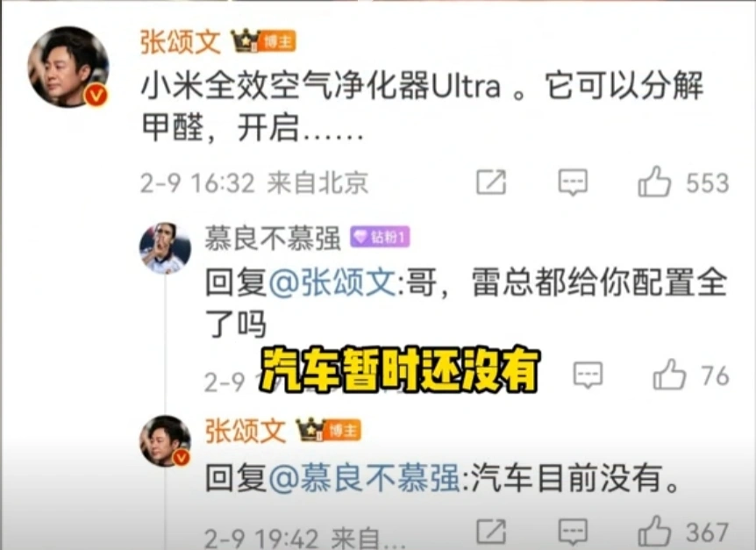Click the 慕良不慕强 username
The height and width of the screenshot is (550, 756).
pyautogui.click(x=273, y=238)
